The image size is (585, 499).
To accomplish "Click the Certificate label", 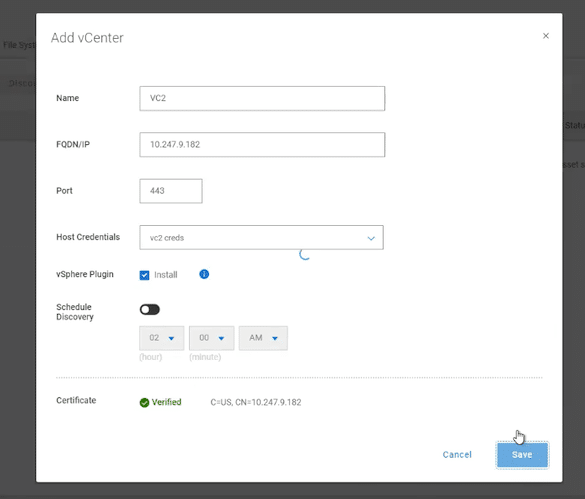I will 76,400.
